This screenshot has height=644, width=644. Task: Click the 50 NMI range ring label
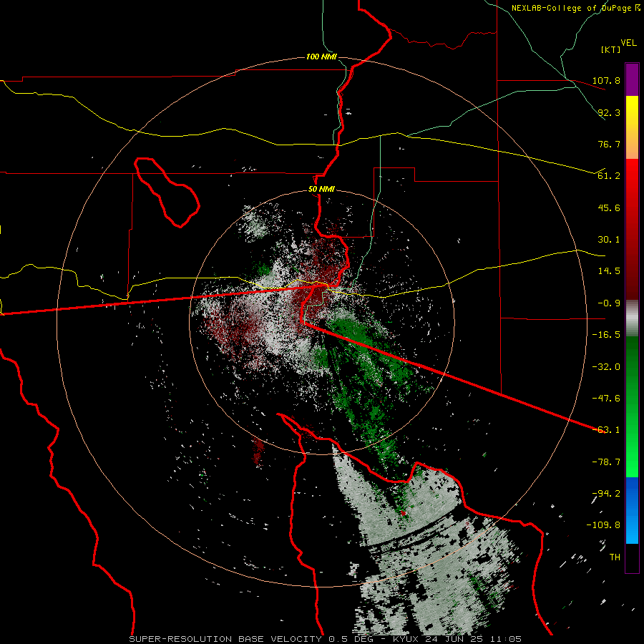[321, 190]
